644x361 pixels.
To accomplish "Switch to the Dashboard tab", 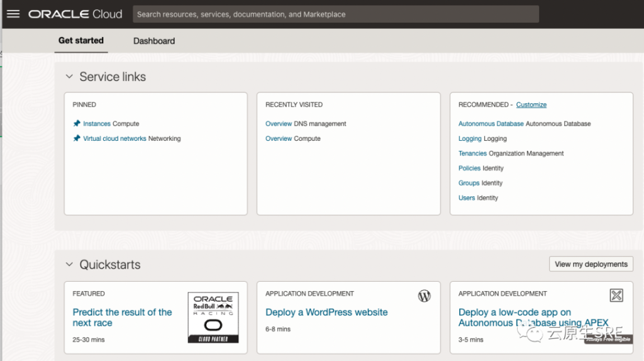I will 154,41.
